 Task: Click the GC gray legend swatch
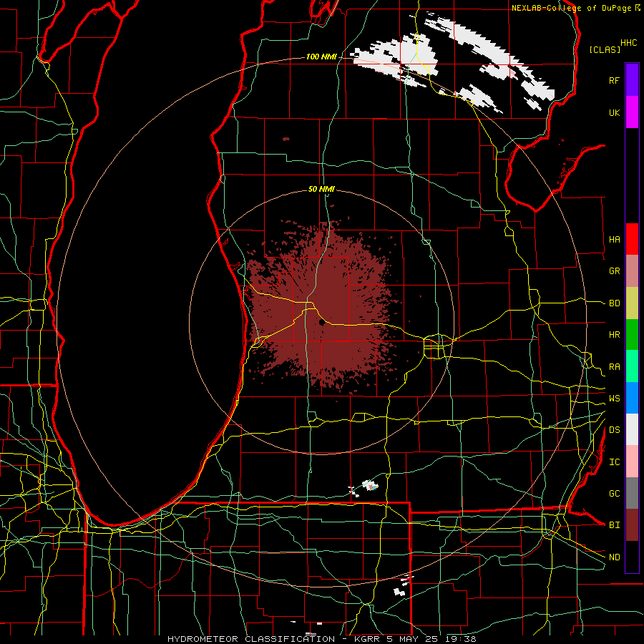coord(632,493)
